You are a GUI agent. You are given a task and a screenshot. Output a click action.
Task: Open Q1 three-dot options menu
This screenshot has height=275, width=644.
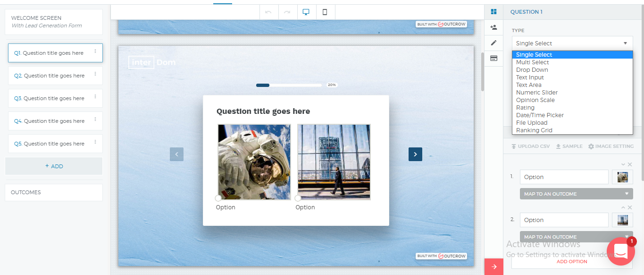pos(95,51)
